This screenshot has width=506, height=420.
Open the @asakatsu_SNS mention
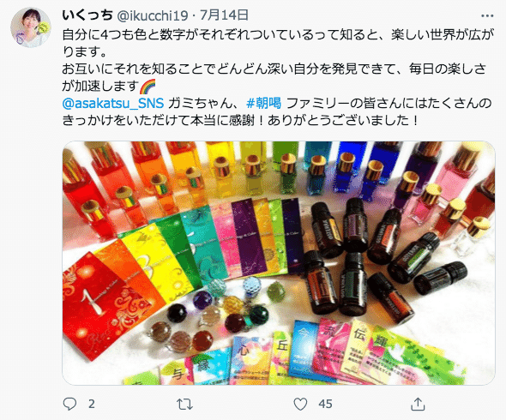[113, 104]
